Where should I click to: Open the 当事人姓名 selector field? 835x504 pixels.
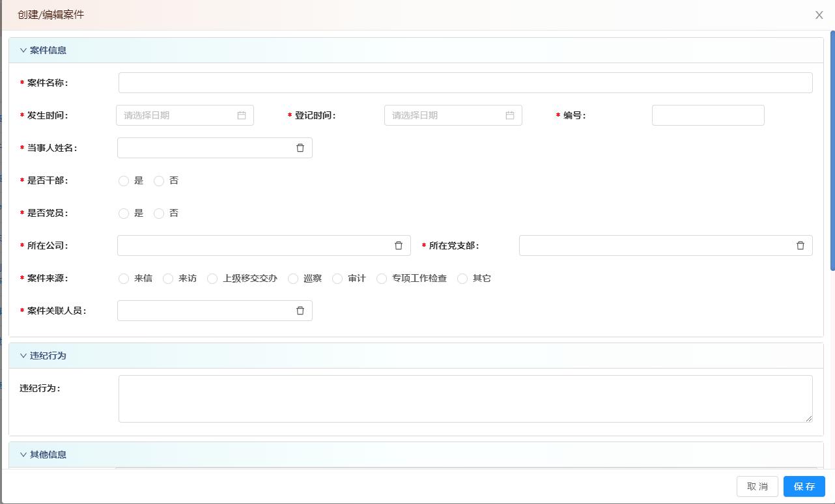click(215, 148)
